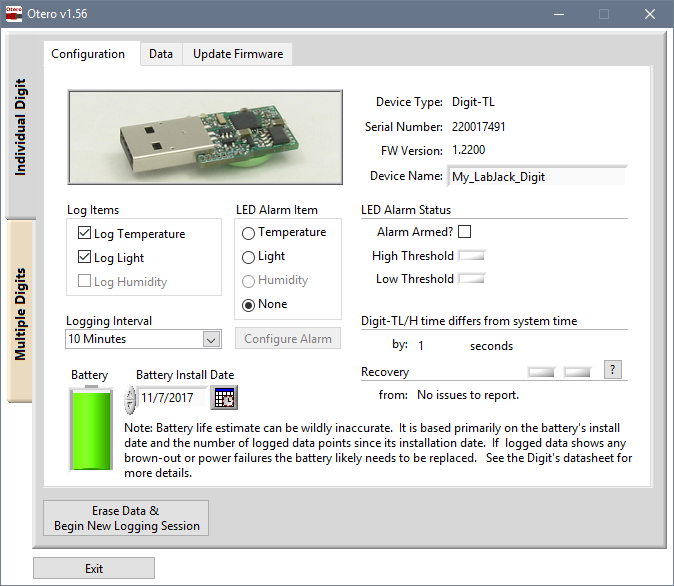Expand the Logging Interval dropdown
Image resolution: width=674 pixels, height=586 pixels.
click(211, 339)
